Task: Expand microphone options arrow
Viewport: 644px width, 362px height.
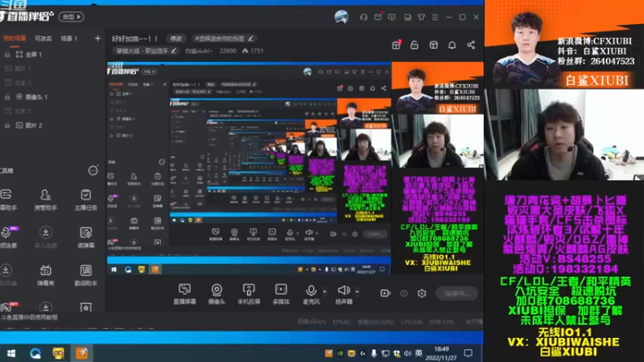Action: point(324,291)
